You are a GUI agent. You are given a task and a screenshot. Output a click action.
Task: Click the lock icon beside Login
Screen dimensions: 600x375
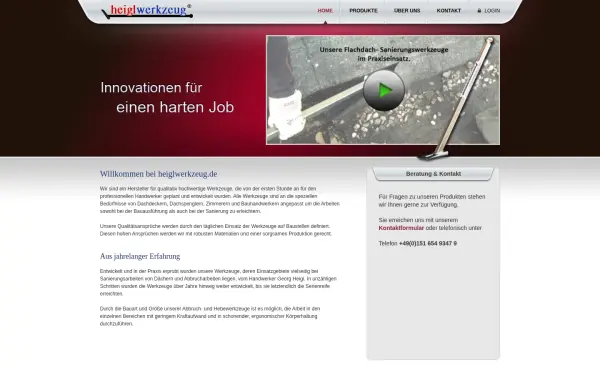coord(479,11)
